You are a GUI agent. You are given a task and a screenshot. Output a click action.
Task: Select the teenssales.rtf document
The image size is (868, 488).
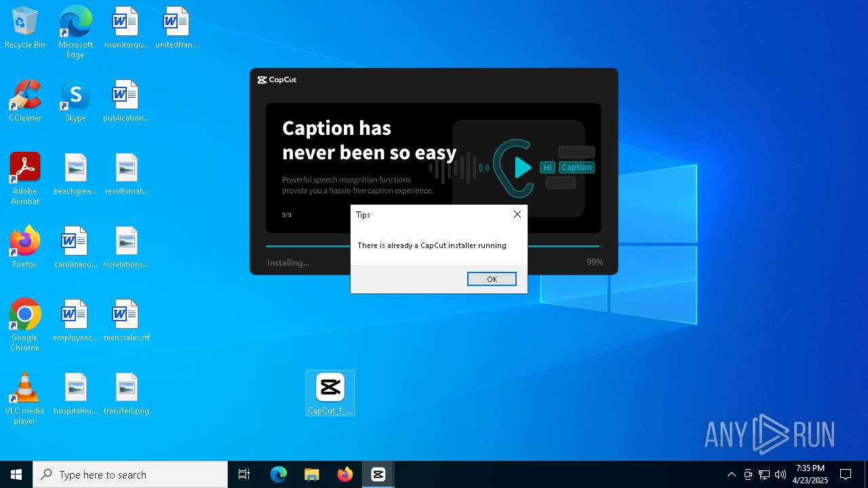coord(126,321)
